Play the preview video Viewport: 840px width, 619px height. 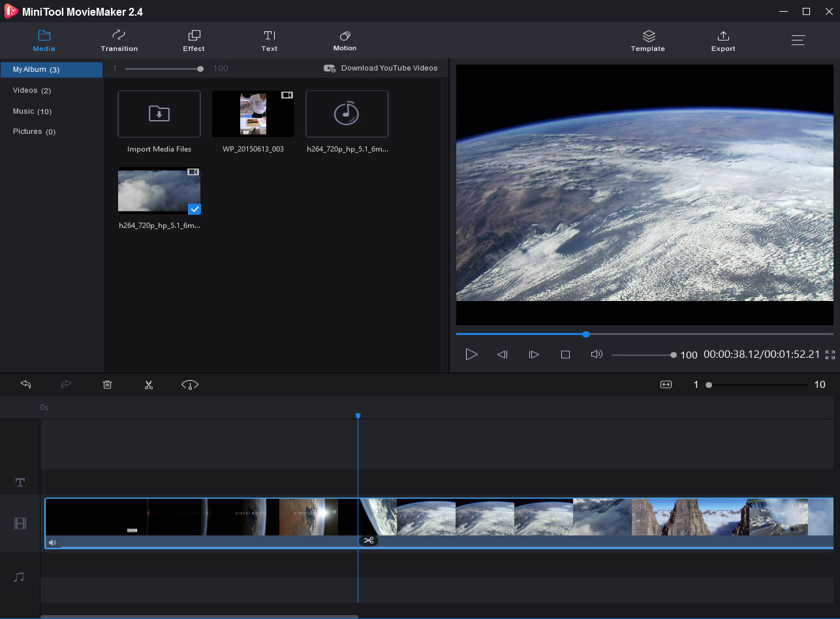pyautogui.click(x=471, y=355)
